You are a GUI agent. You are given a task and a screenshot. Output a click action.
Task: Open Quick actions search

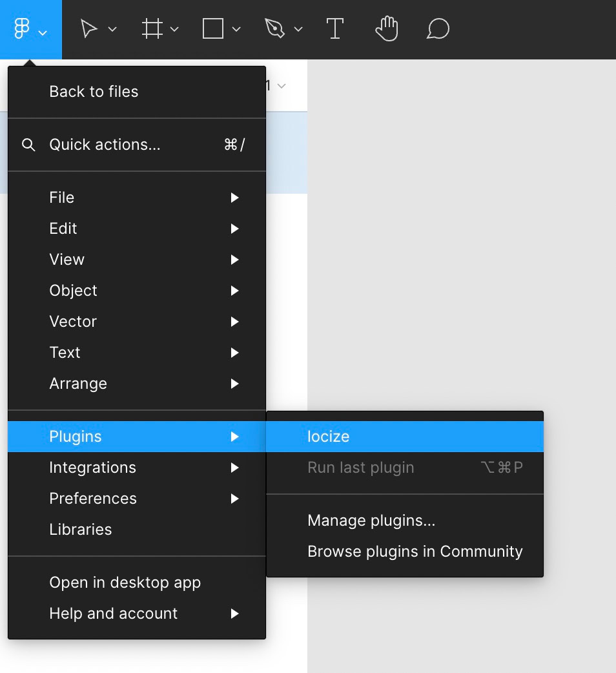click(105, 145)
